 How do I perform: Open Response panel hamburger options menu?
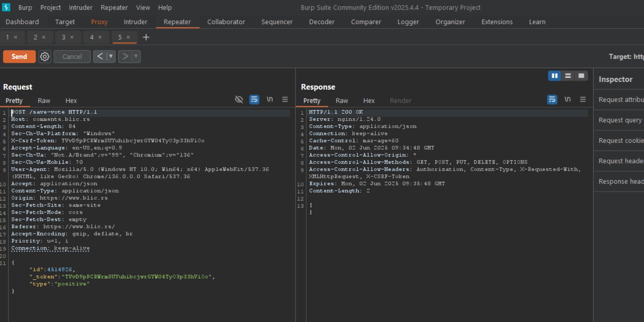click(583, 99)
